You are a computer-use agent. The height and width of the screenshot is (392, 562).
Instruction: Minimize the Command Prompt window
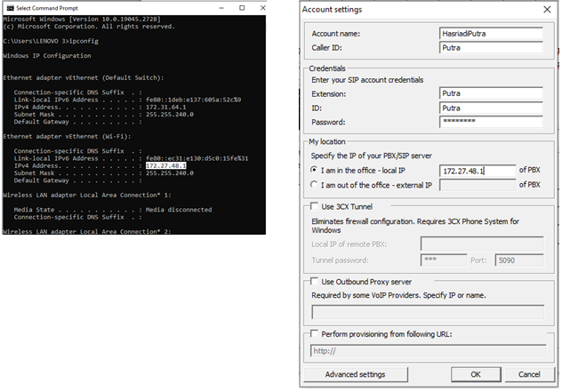[x=221, y=8]
